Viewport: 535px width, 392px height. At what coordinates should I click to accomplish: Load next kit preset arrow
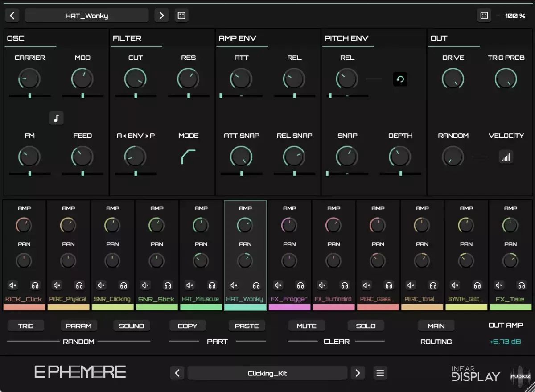tap(358, 373)
